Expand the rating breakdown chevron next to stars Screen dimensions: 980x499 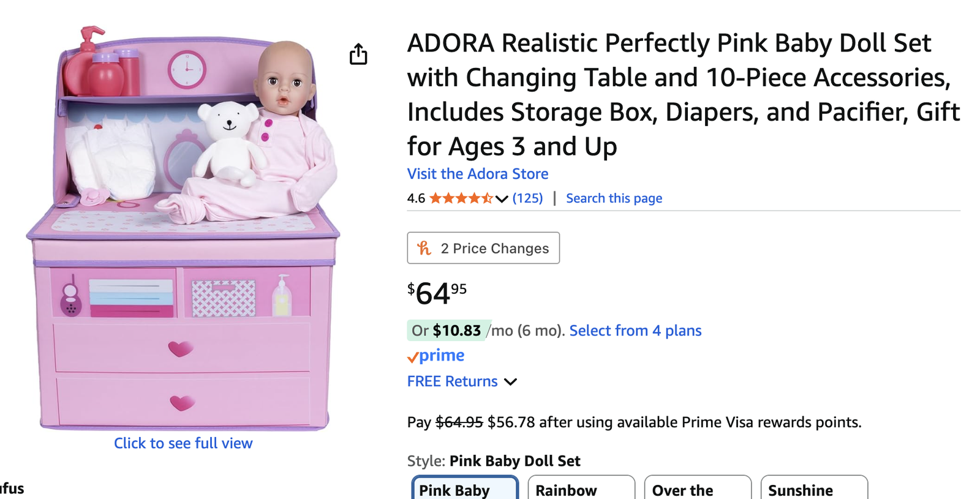[502, 199]
